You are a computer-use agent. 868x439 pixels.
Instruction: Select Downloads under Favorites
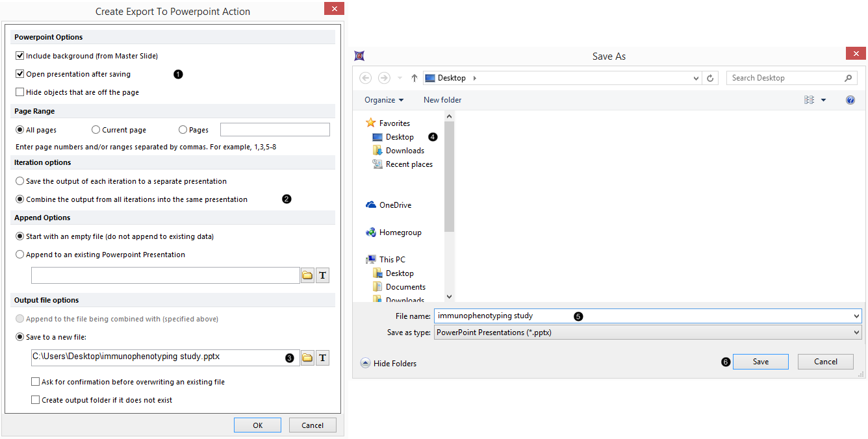(404, 151)
